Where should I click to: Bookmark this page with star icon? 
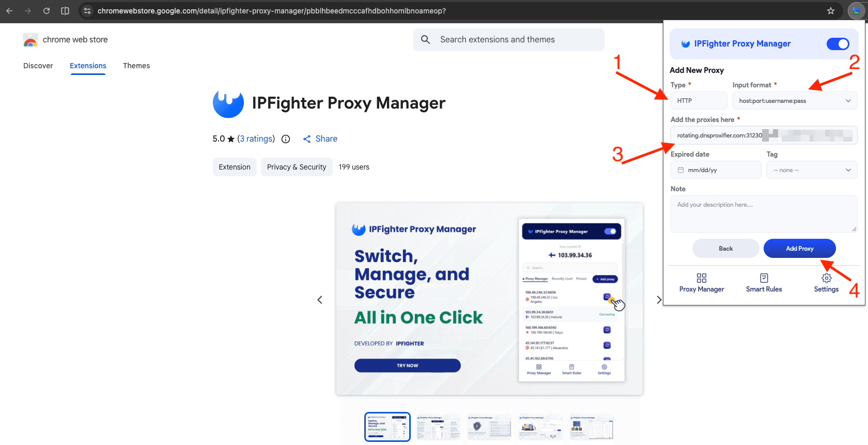(x=831, y=11)
